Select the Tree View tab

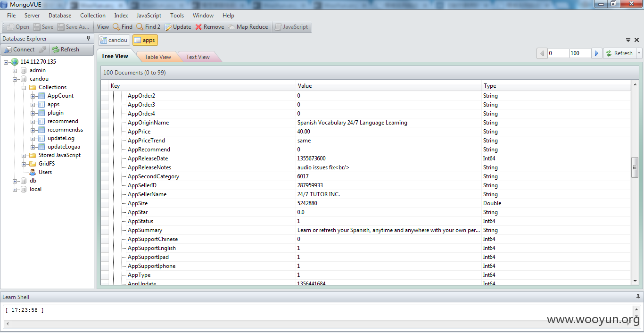coord(115,56)
